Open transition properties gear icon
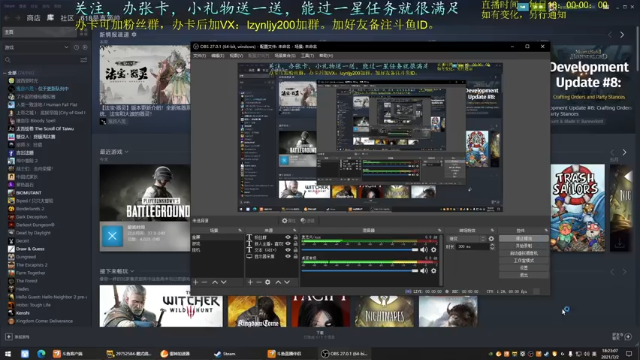 [491, 239]
